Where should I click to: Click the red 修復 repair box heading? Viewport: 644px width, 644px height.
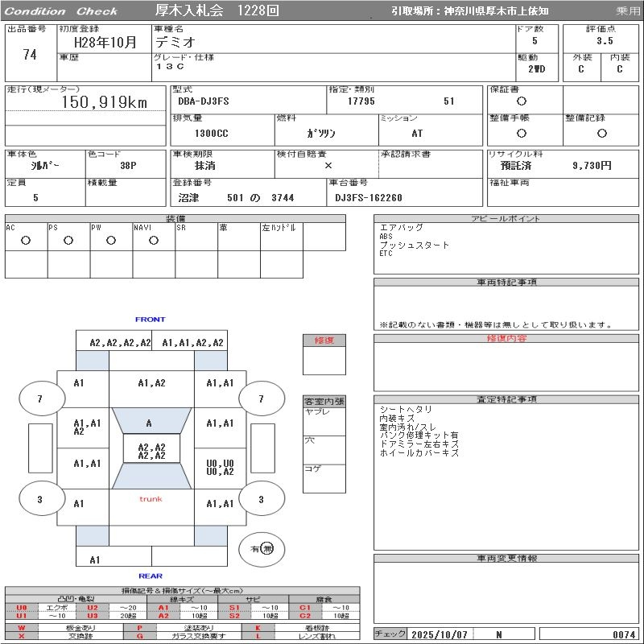[x=324, y=341]
